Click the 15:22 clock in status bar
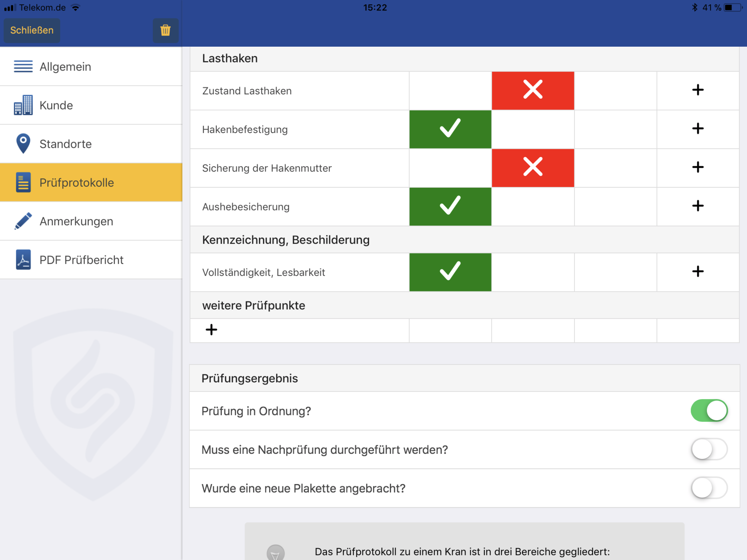This screenshot has height=560, width=747. coord(375,7)
